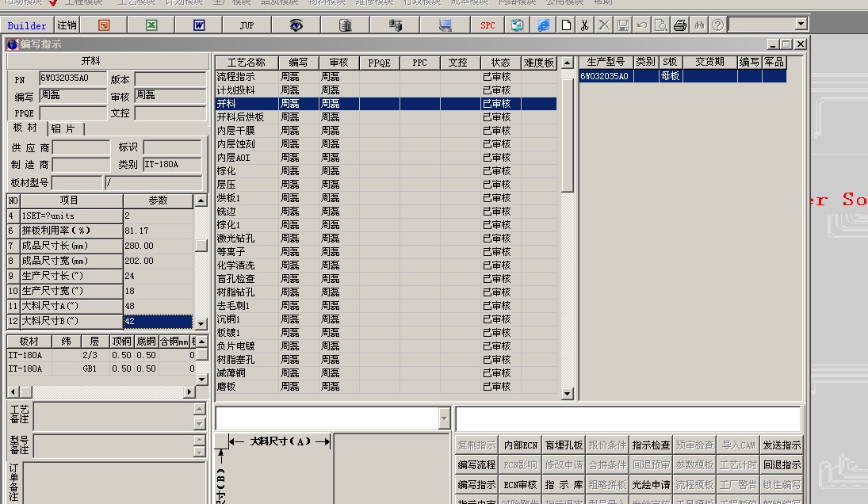Click the cube icon beside SPC
The width and height of the screenshot is (868, 504).
(517, 25)
